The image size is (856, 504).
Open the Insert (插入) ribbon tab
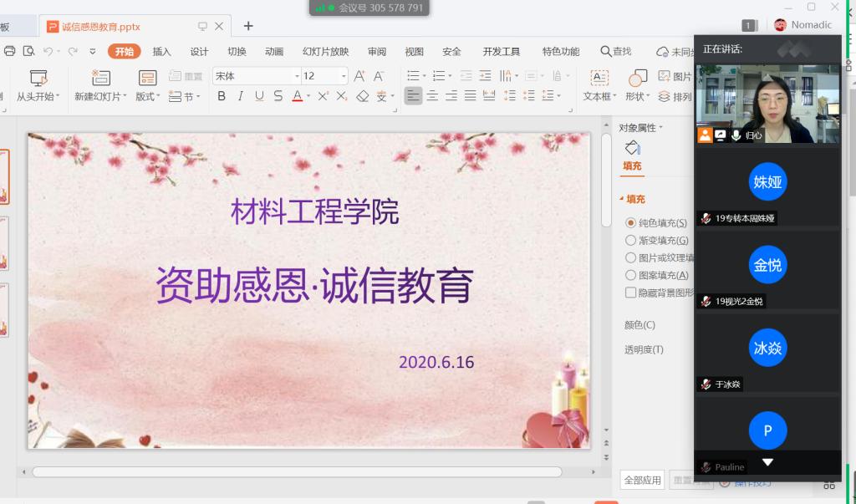pos(161,52)
